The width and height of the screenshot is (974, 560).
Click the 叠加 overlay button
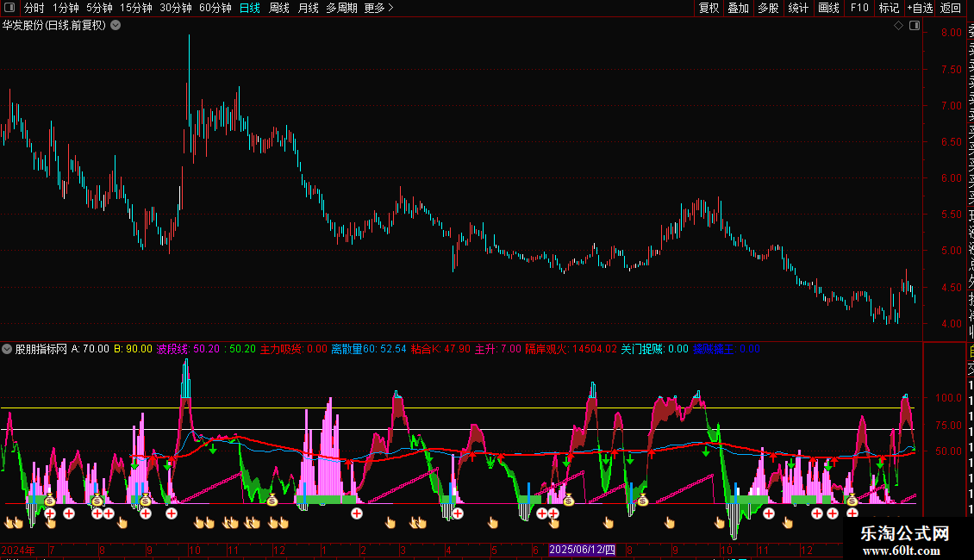tap(739, 8)
